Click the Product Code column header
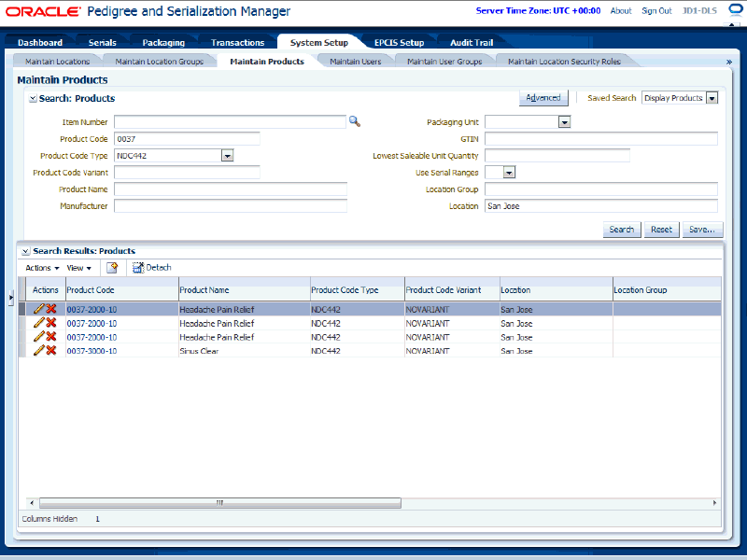The height and width of the screenshot is (560, 747). pyautogui.click(x=122, y=290)
